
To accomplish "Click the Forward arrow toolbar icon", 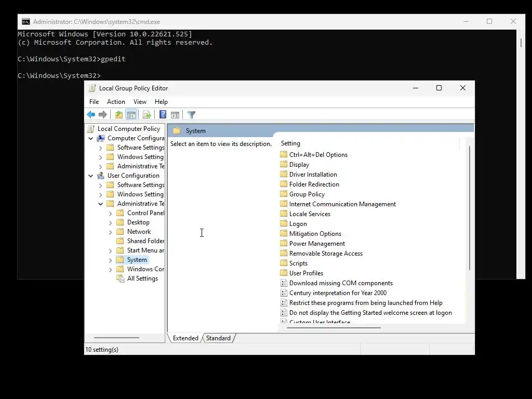I will 103,115.
